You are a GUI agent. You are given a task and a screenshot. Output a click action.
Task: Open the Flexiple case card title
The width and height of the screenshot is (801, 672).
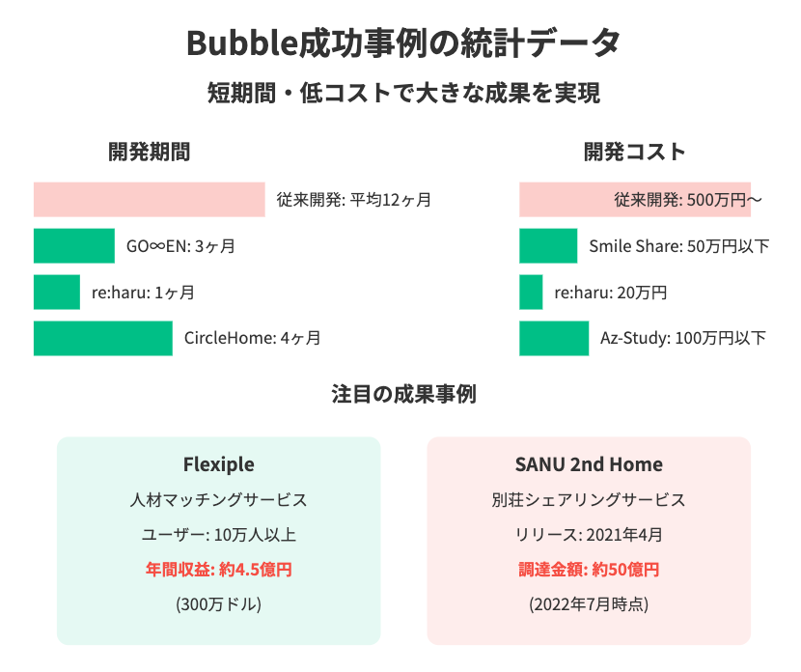click(x=219, y=464)
